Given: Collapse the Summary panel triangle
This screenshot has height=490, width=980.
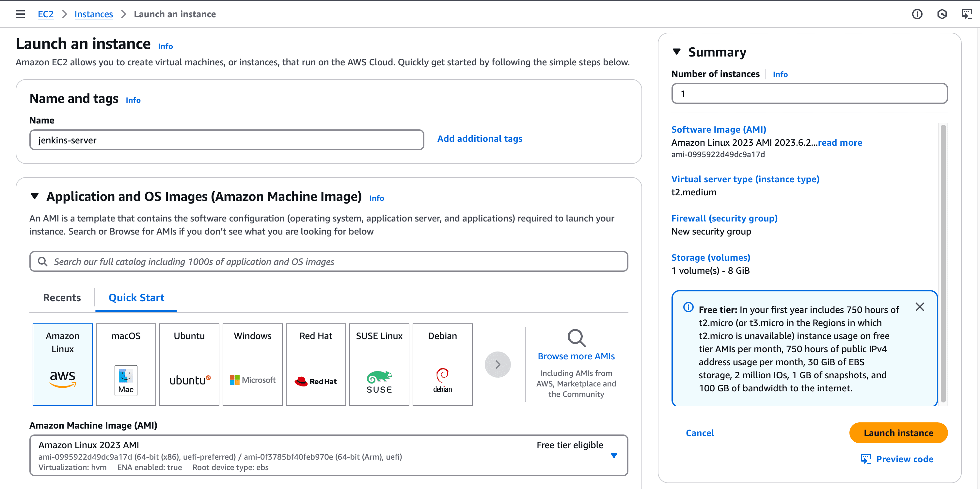Looking at the screenshot, I should click(676, 52).
